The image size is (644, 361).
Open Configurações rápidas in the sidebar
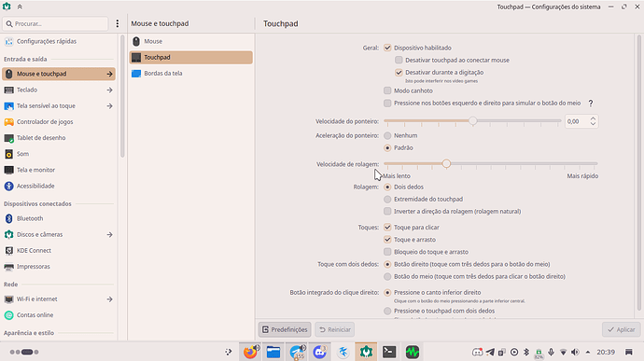[x=59, y=41]
